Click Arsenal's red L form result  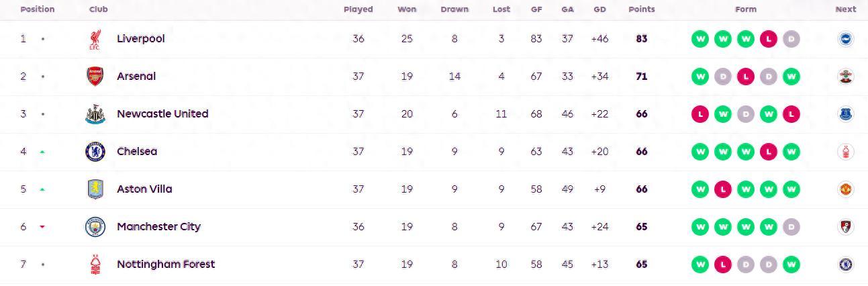pyautogui.click(x=746, y=77)
